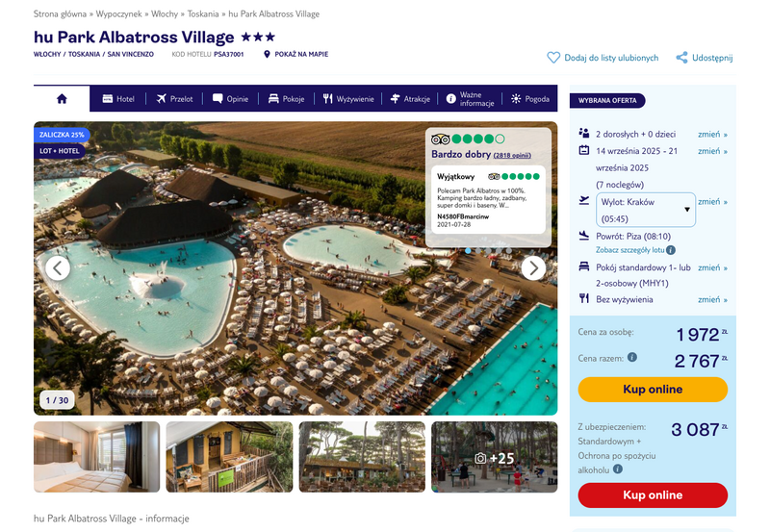
Task: Open info icon beside Cena razem
Action: [x=632, y=357]
